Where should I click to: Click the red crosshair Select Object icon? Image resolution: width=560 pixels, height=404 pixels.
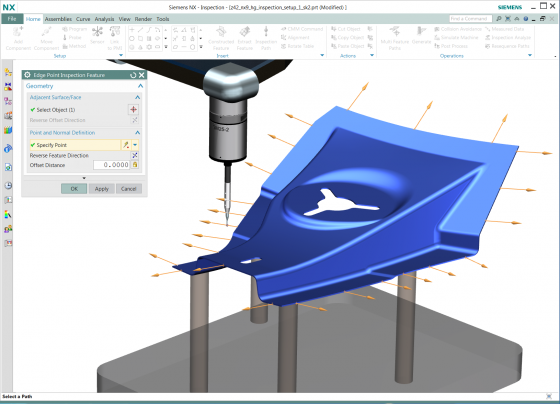tap(134, 110)
